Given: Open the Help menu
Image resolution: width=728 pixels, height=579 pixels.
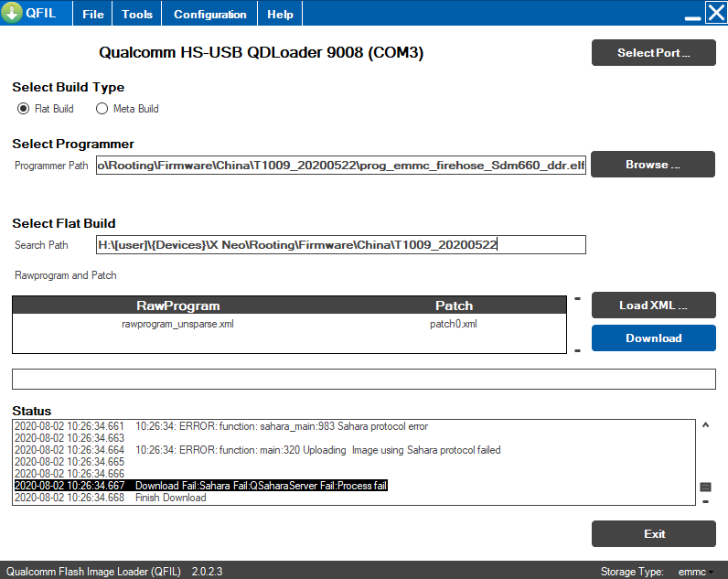Looking at the screenshot, I should 280,14.
